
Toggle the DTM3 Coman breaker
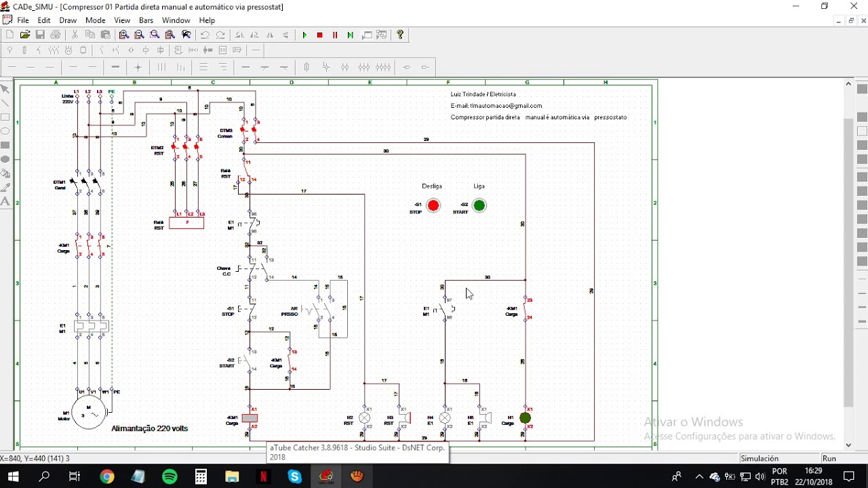click(249, 130)
